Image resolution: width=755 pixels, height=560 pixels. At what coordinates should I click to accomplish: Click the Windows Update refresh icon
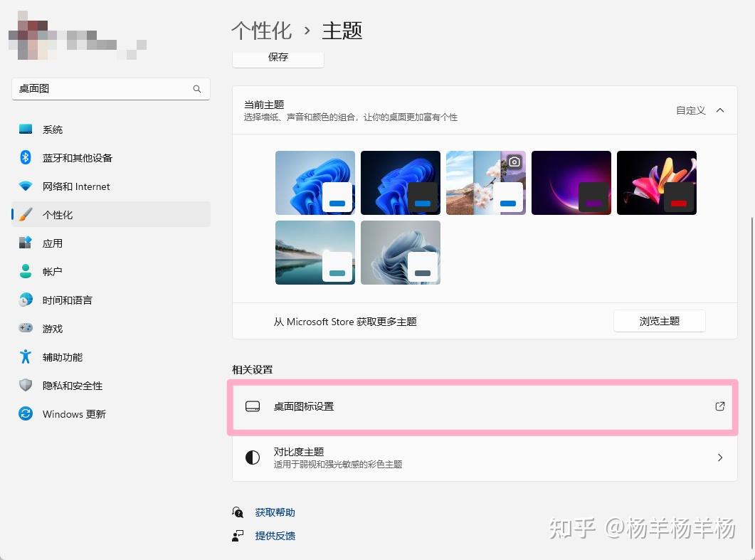pos(26,413)
